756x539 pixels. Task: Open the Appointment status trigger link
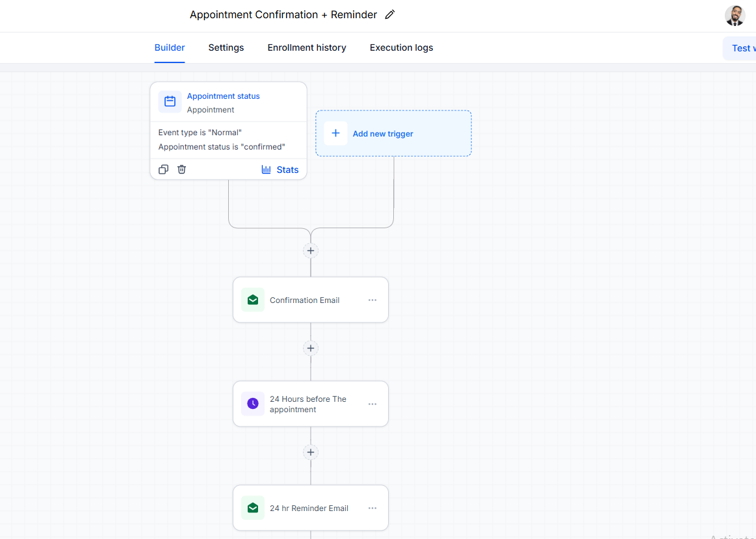(223, 96)
